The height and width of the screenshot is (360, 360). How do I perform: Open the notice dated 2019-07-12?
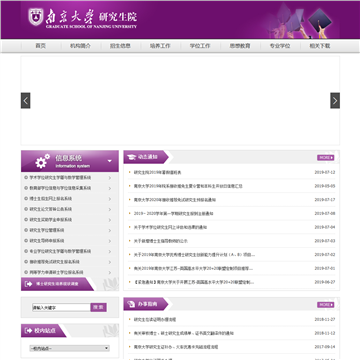point(158,173)
